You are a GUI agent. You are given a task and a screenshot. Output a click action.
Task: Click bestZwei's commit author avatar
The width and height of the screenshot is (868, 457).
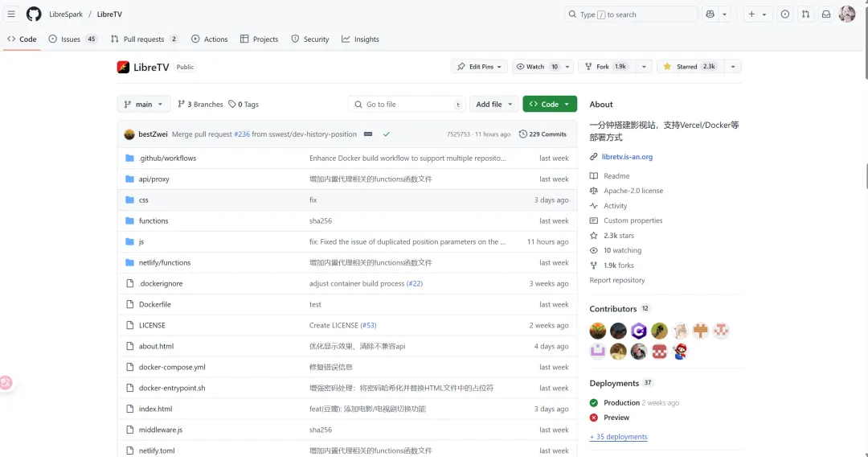point(129,134)
